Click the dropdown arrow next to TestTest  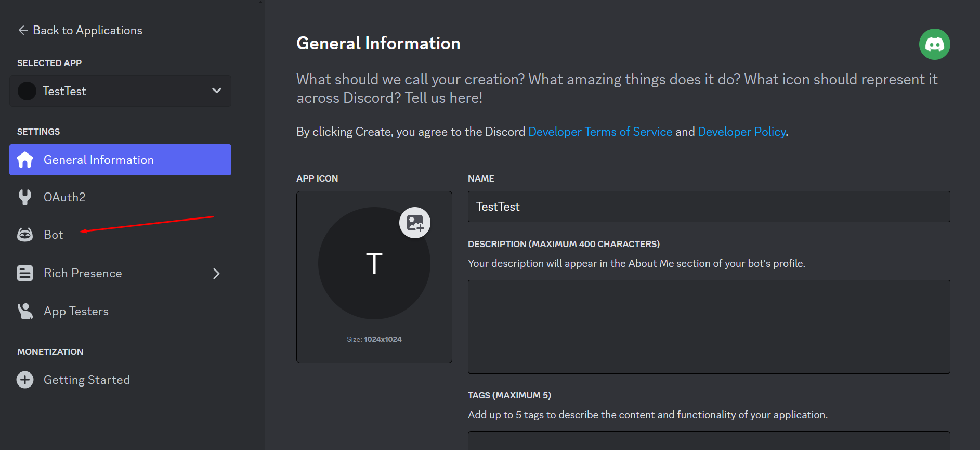coord(217,91)
